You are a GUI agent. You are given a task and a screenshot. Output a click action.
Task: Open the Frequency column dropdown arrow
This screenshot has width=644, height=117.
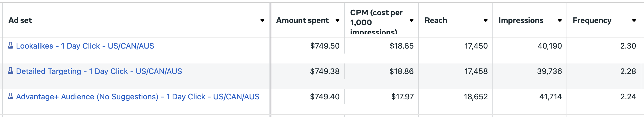(634, 20)
